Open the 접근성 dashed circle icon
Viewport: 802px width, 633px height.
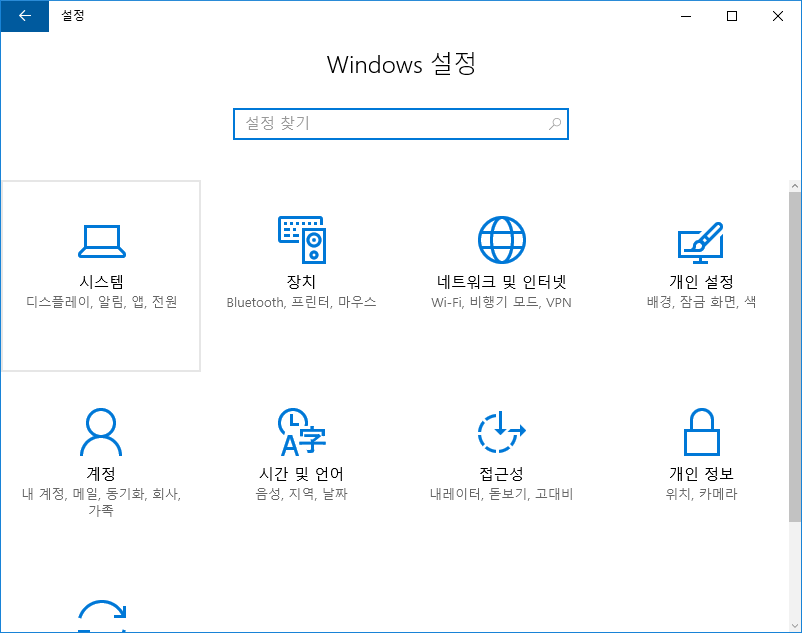tap(502, 432)
